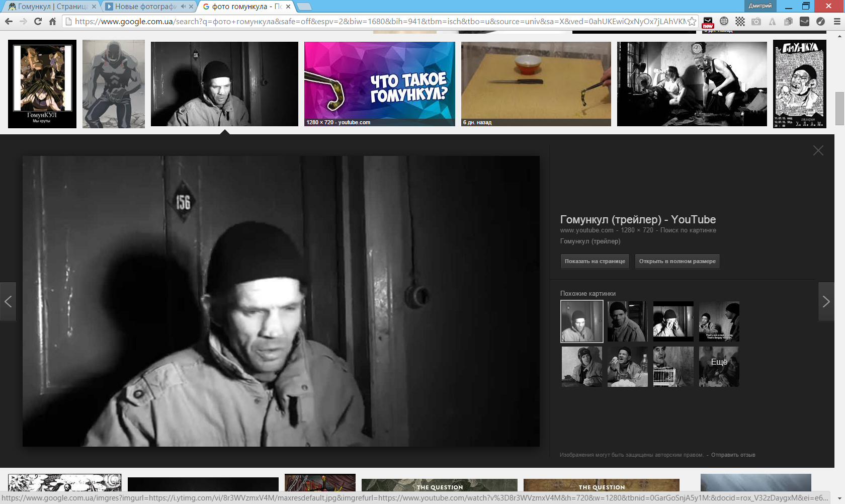
Task: Open the ГомунКУЛ anime poster thumbnail
Action: click(42, 84)
